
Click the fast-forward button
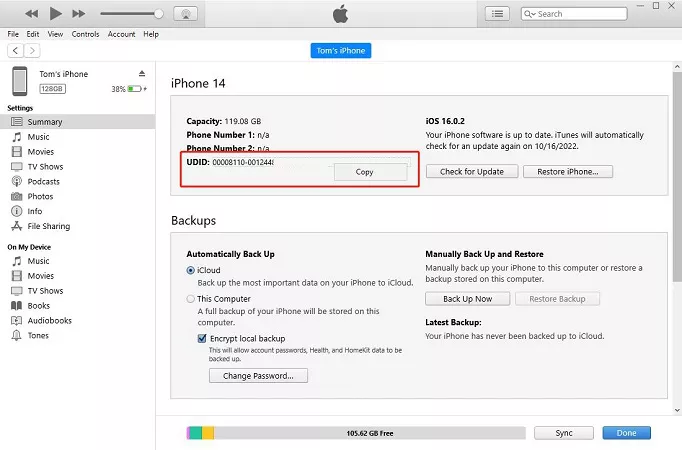79,14
